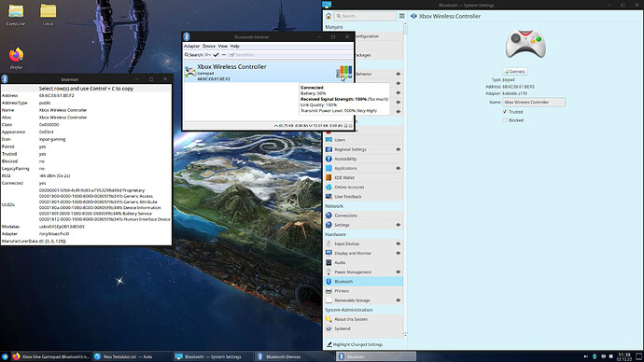Open Online Accounts settings
Image resolution: width=644 pixels, height=362 pixels.
point(363,188)
